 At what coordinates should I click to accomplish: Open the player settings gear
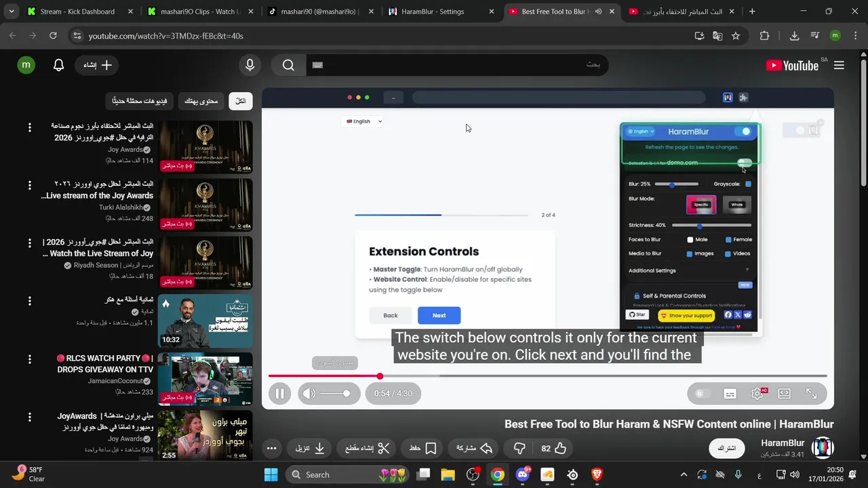(757, 393)
